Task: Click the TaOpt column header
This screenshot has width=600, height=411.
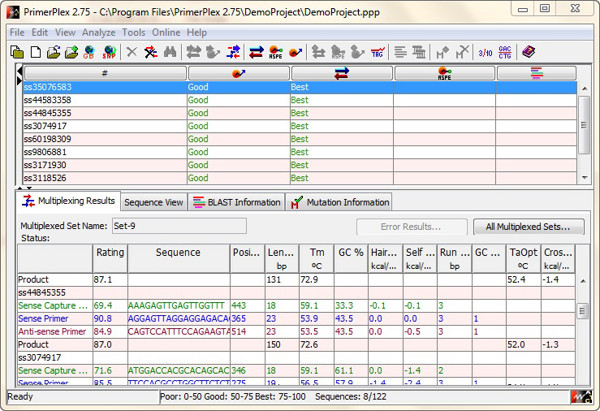Action: [x=523, y=259]
